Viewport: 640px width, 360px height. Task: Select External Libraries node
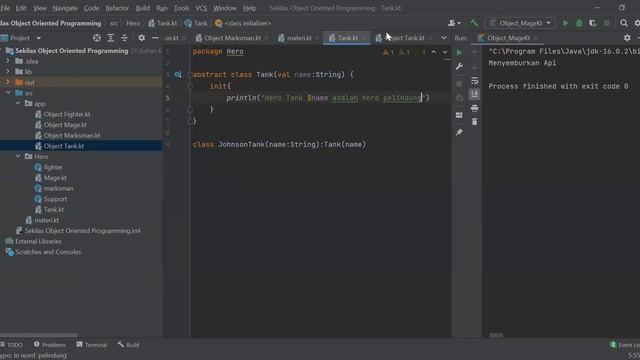click(38, 241)
